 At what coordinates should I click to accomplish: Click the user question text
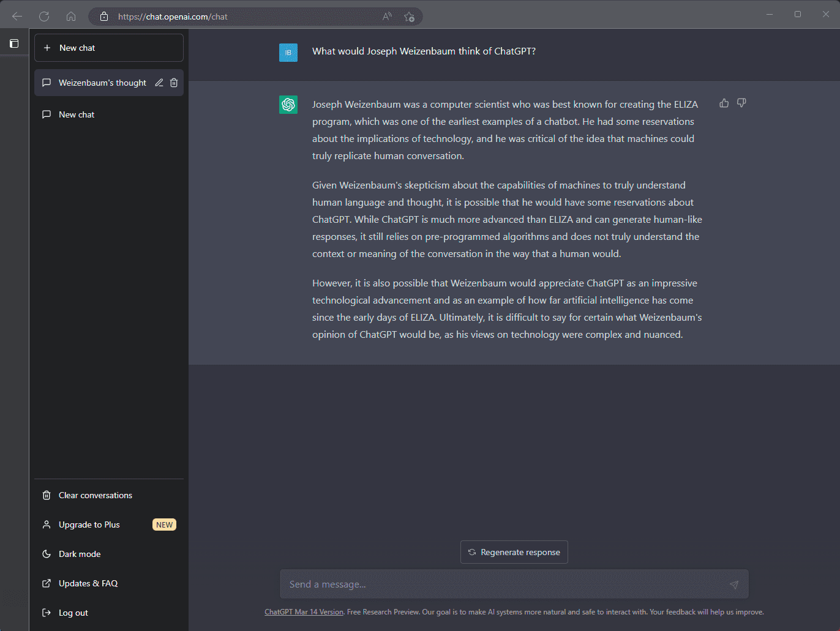tap(424, 51)
